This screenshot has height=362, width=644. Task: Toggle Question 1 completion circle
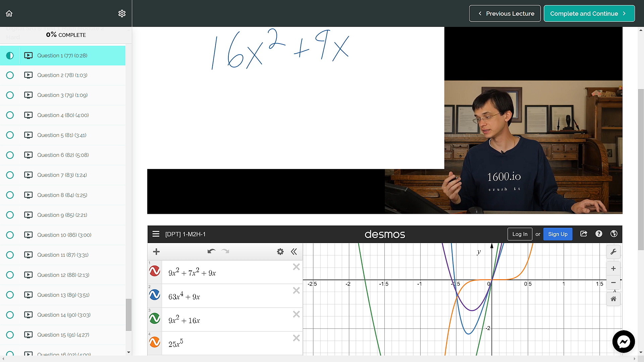click(x=10, y=55)
